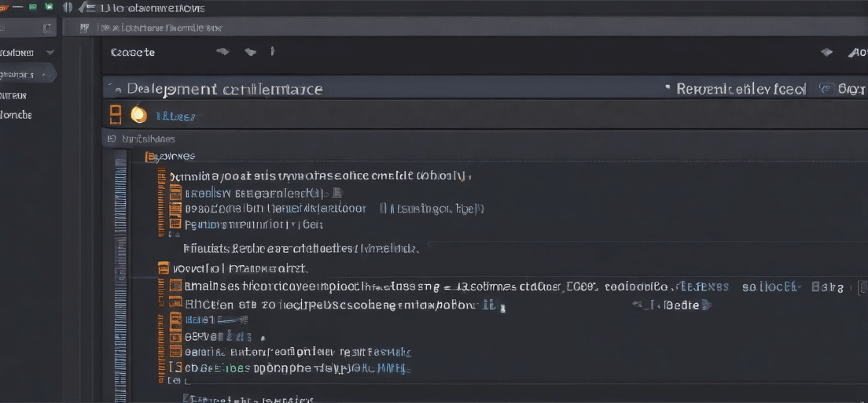Click the 'Casete' label in the upper toolbar

click(x=133, y=52)
